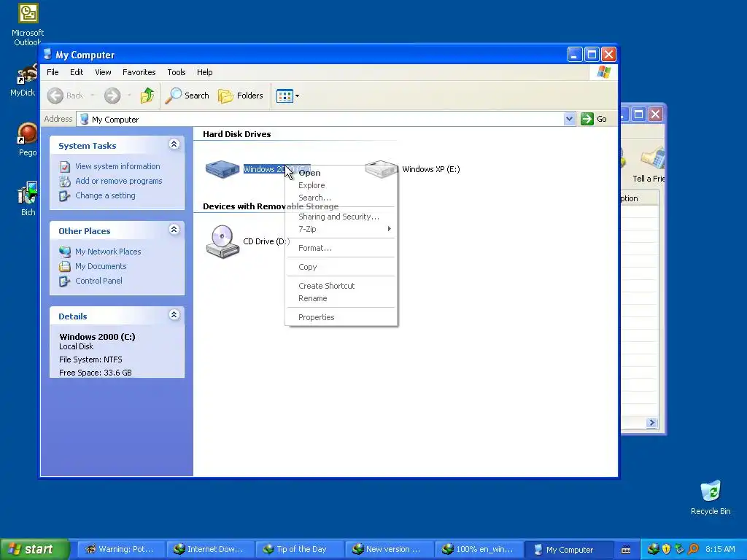Viewport: 747px width, 560px height.
Task: Choose Properties in the context menu
Action: 341,317
